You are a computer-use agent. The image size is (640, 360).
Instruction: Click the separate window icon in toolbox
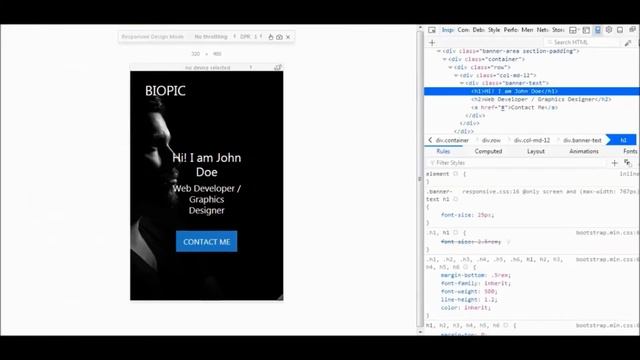point(632,30)
